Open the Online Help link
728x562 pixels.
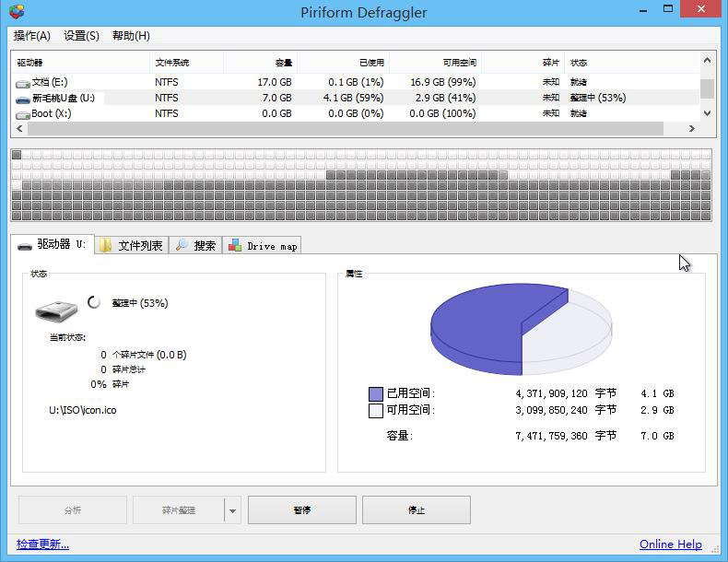(671, 544)
